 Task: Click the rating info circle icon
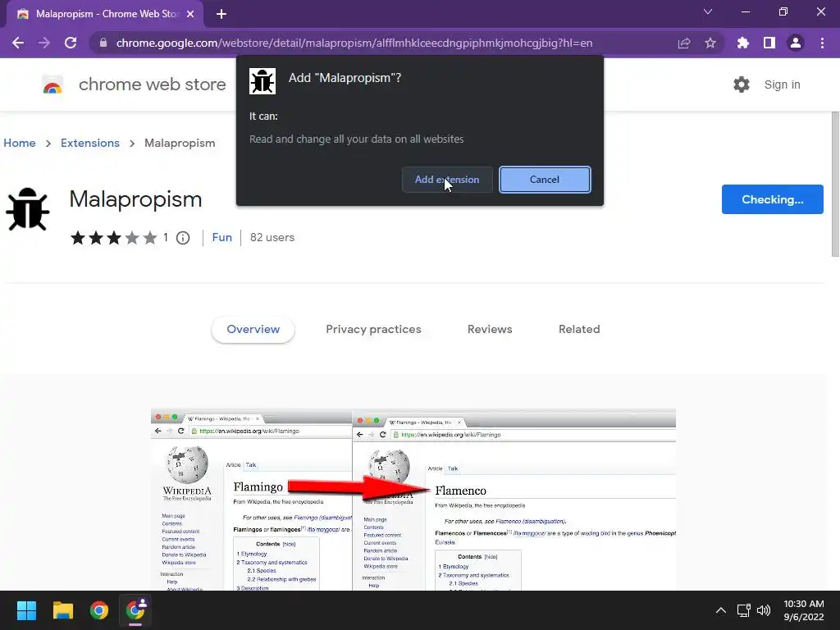pos(183,238)
